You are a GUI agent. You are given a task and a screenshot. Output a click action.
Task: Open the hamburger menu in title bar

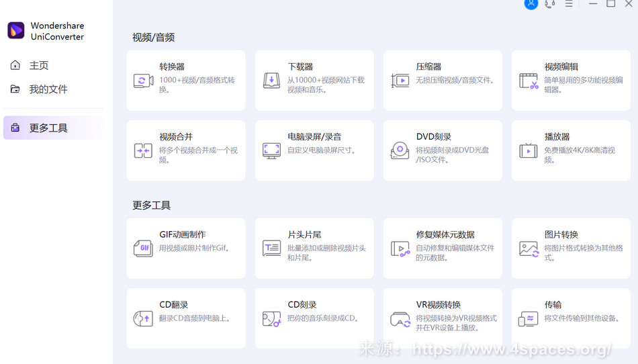coord(569,4)
